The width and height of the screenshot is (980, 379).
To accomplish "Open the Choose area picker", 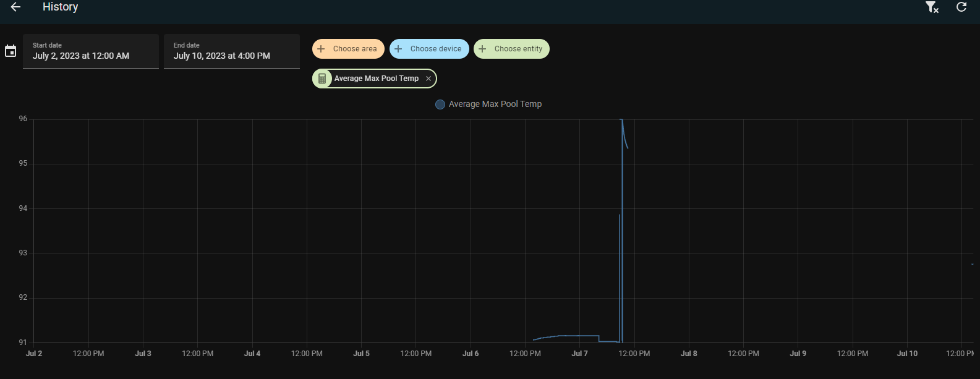I will point(354,49).
